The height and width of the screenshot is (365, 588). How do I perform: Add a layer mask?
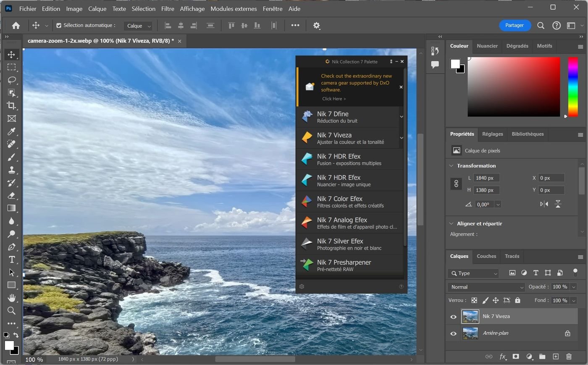click(x=516, y=357)
